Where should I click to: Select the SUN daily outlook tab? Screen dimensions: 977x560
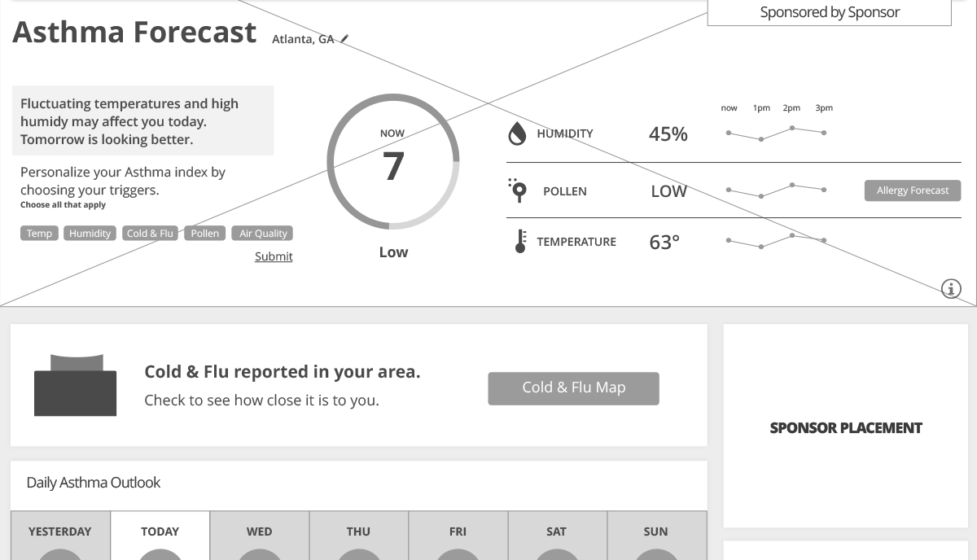point(657,536)
